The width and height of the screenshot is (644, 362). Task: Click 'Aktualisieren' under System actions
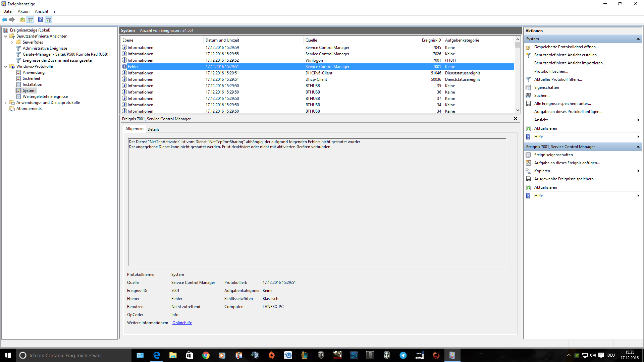[x=545, y=128]
